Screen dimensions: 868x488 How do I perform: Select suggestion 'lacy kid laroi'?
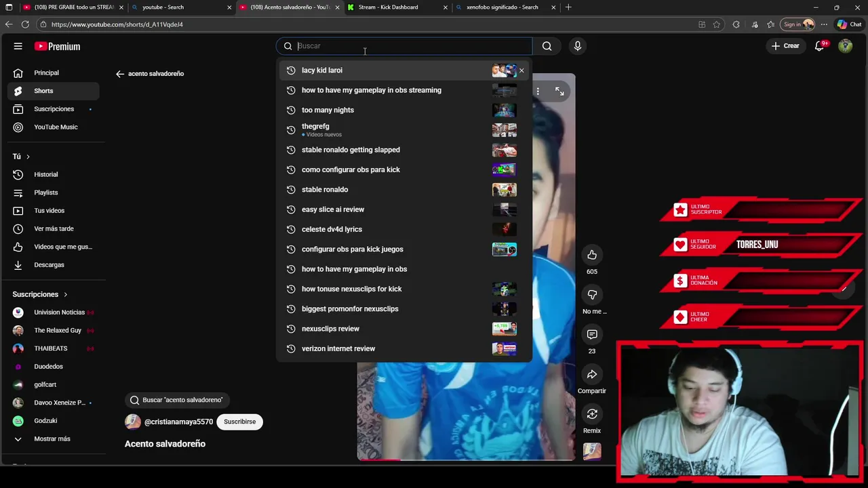click(404, 70)
